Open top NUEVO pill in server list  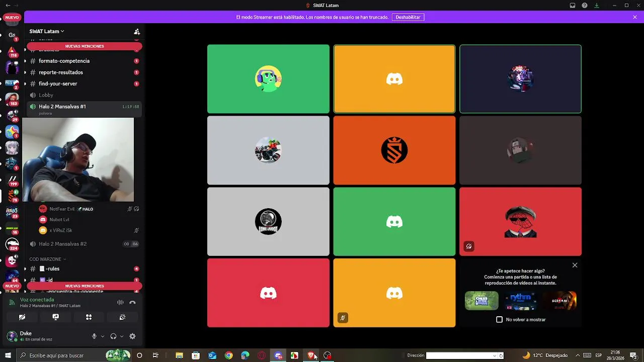12,18
